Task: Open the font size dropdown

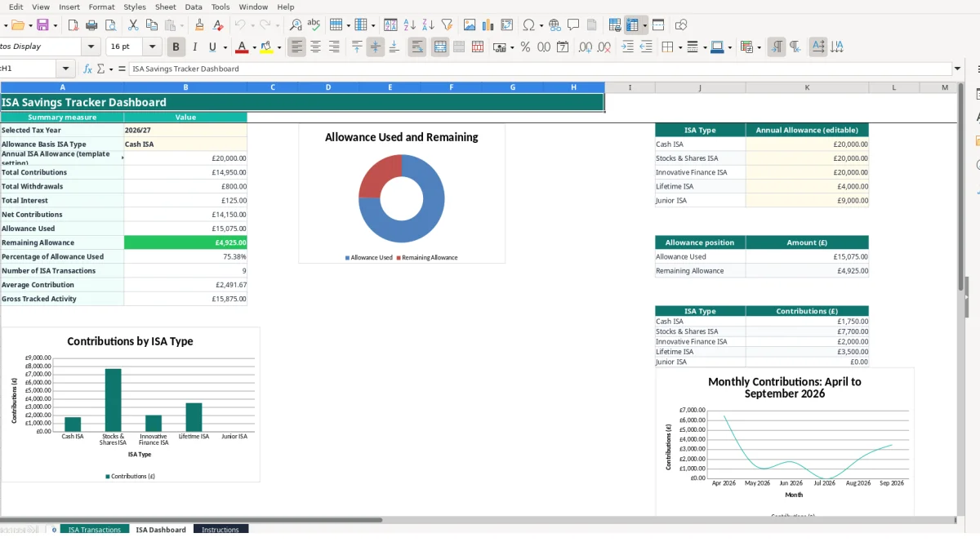Action: (153, 47)
